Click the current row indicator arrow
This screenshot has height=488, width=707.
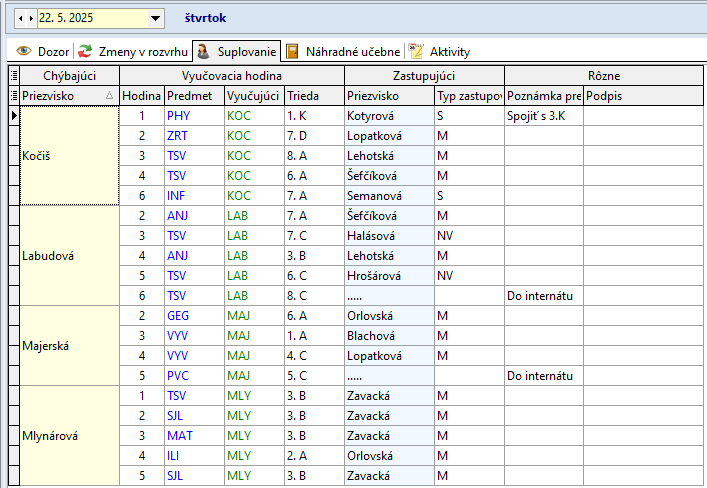(14, 116)
